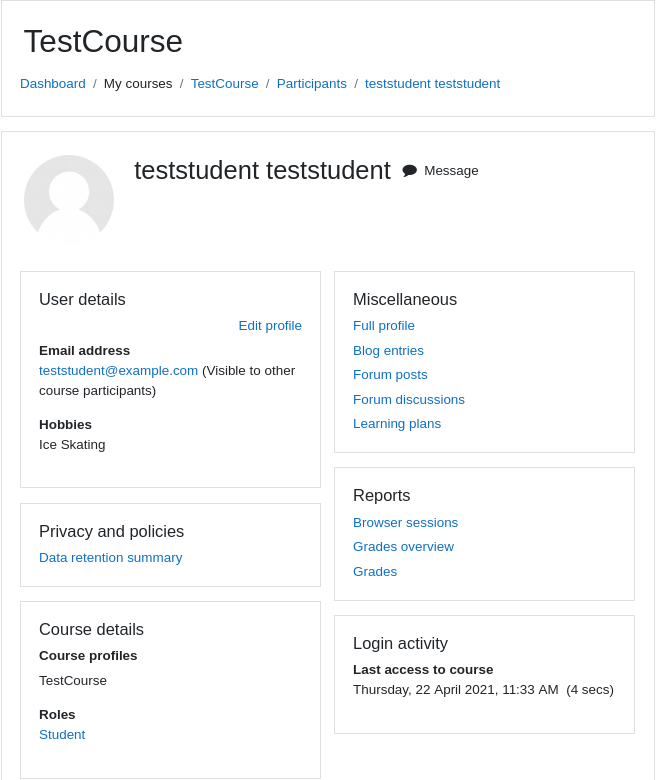This screenshot has height=780, width=657.
Task: View Learning plans
Action: click(396, 424)
